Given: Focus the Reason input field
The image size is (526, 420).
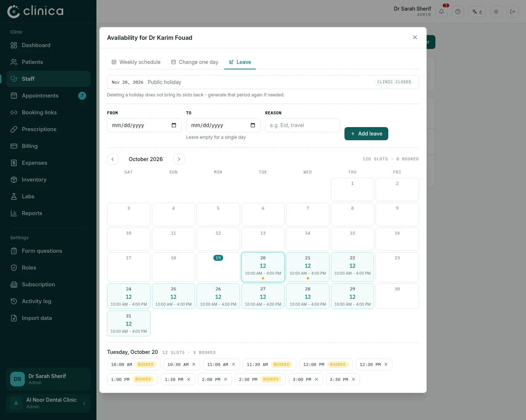Looking at the screenshot, I should (302, 125).
